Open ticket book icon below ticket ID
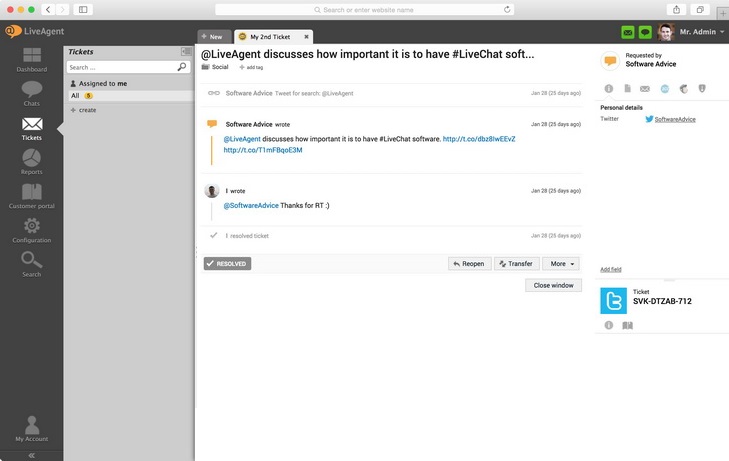729x461 pixels. coord(628,325)
